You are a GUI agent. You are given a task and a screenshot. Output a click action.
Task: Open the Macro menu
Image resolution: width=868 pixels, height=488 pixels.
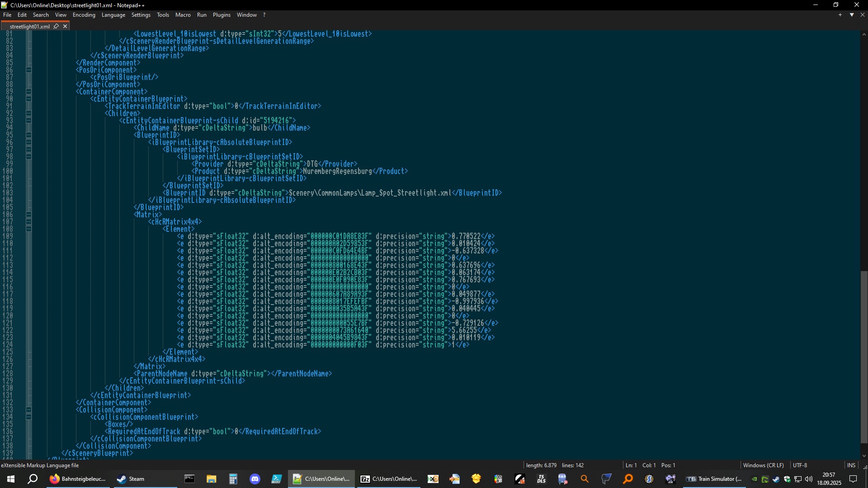click(x=183, y=15)
